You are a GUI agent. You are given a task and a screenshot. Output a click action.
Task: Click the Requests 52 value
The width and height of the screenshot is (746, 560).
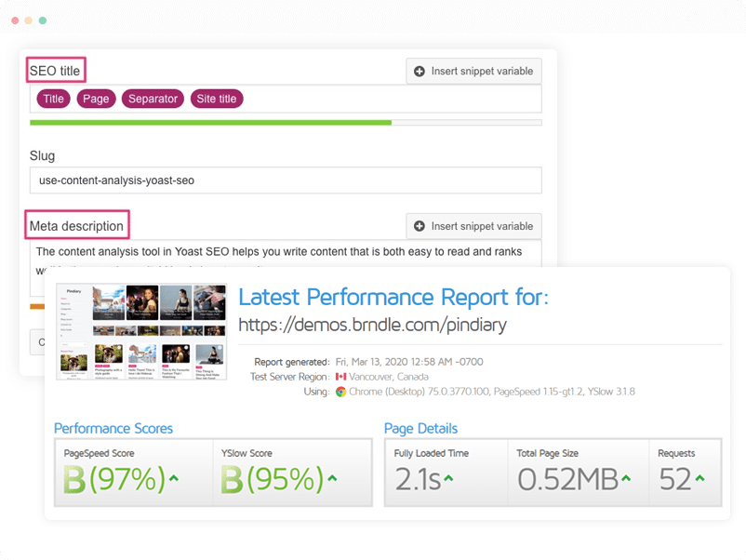pyautogui.click(x=675, y=479)
